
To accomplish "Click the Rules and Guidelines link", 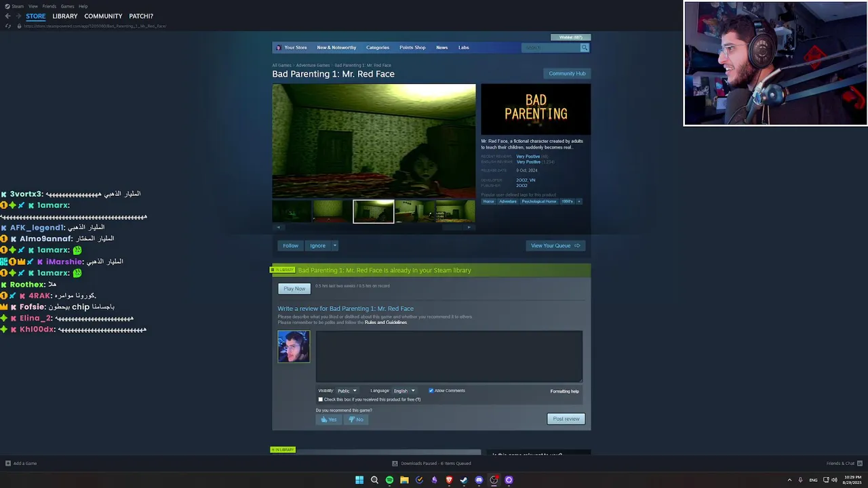I will [x=386, y=323].
